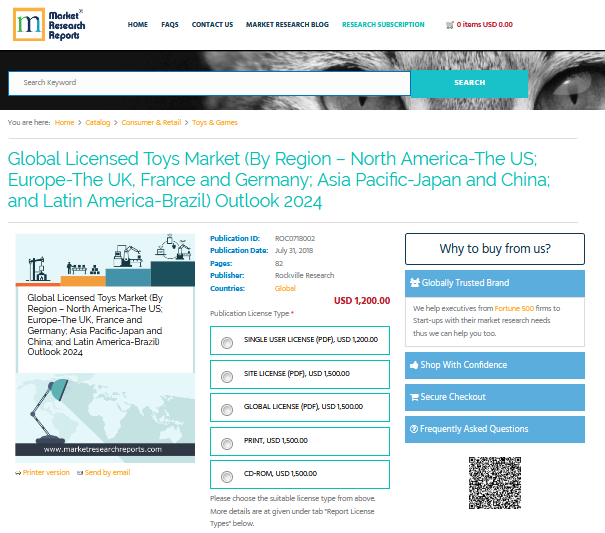Expand the Shop With Confidence section
Viewport: 605px width, 533px height.
pyautogui.click(x=495, y=365)
